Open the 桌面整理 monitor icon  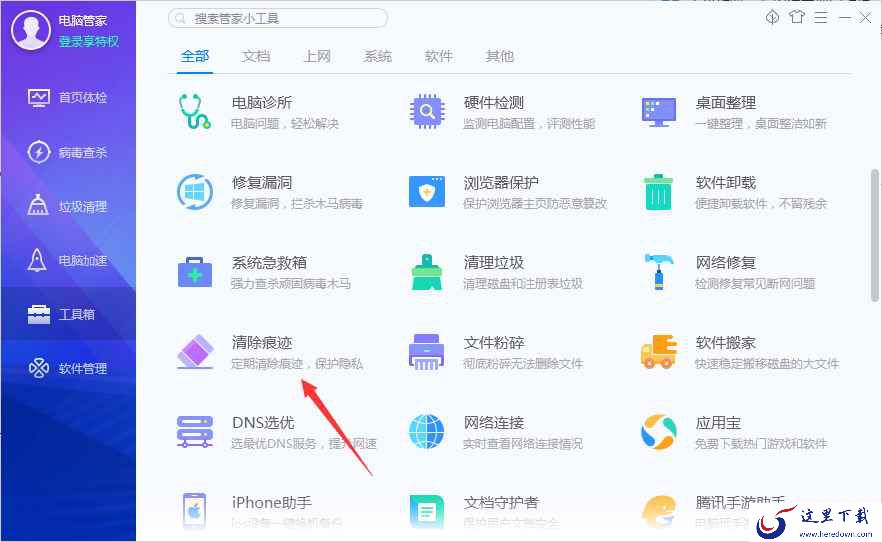tap(659, 112)
